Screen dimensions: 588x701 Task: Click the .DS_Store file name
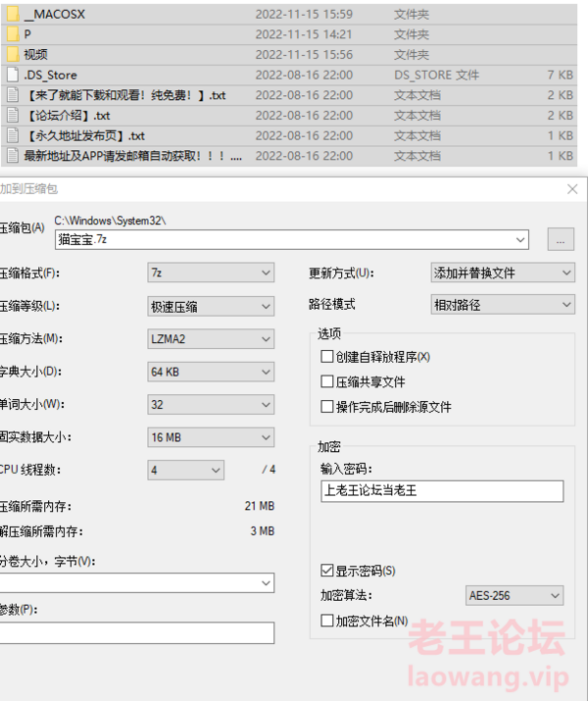tap(51, 75)
